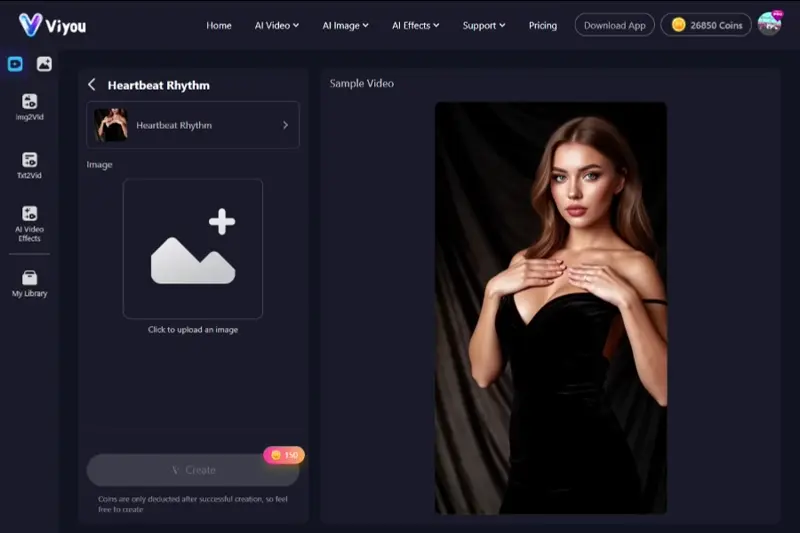Go back using the arrow beside Heartbeat Rhythm
This screenshot has width=800, height=533.
(x=92, y=85)
